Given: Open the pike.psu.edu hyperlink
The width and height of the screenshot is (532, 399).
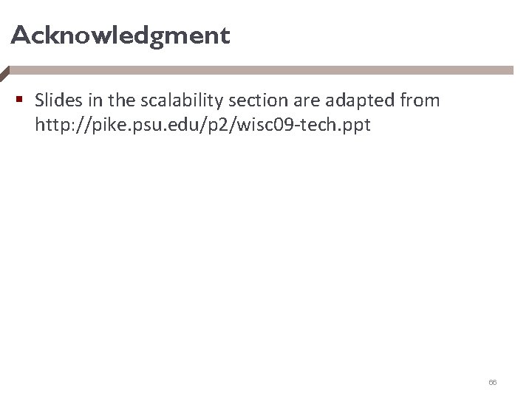Looking at the screenshot, I should (202, 126).
